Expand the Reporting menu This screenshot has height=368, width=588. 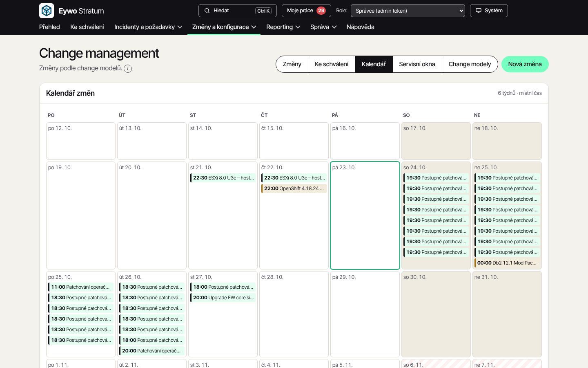(x=283, y=27)
